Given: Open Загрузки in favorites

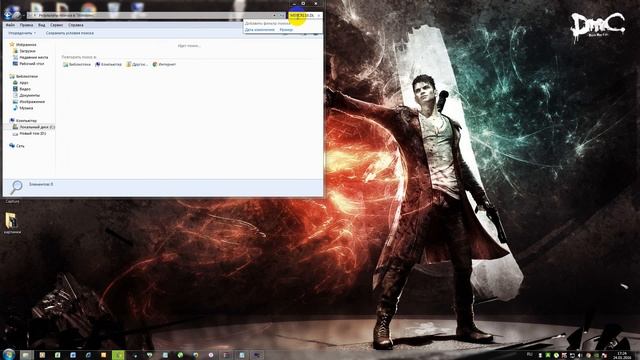Looking at the screenshot, I should [27, 51].
